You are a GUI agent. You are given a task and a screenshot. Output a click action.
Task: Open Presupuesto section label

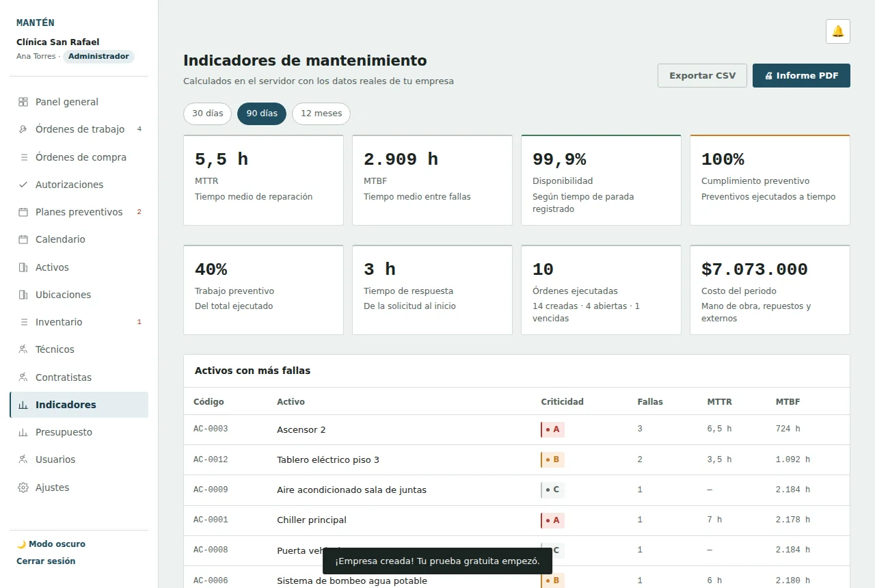pyautogui.click(x=64, y=432)
